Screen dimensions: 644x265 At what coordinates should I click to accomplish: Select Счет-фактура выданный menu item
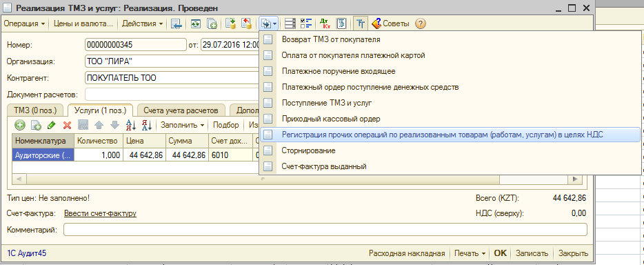click(450, 166)
